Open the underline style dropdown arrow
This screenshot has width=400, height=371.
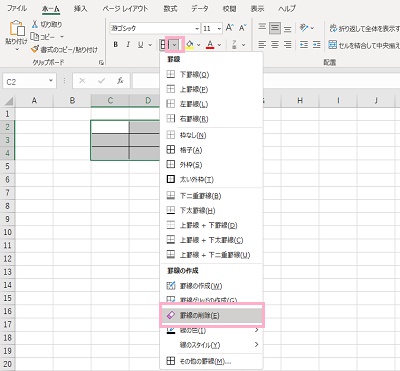150,45
